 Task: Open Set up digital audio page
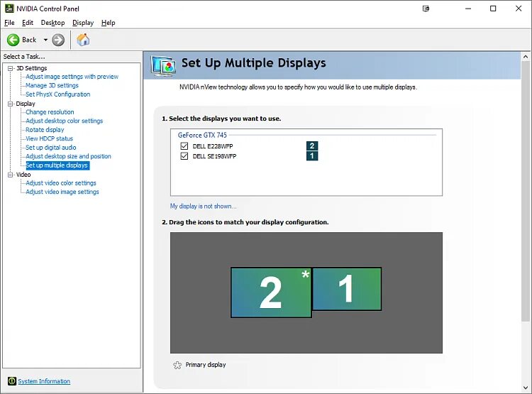[51, 148]
